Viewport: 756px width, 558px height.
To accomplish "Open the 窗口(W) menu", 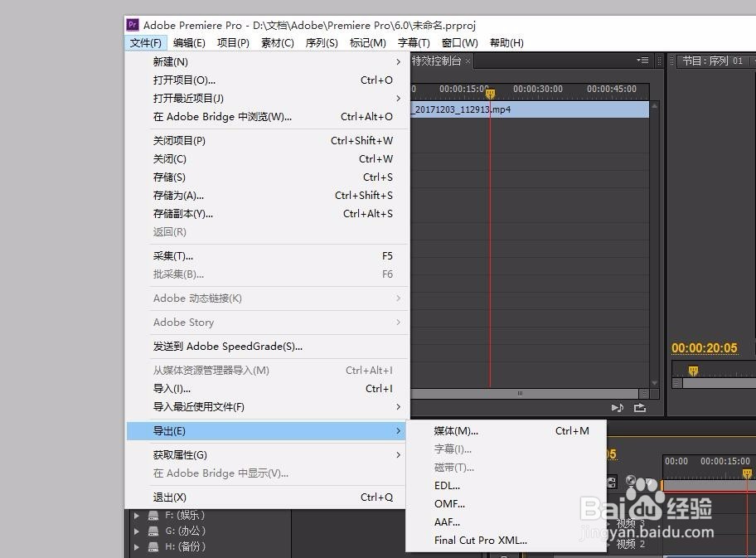I will (458, 42).
